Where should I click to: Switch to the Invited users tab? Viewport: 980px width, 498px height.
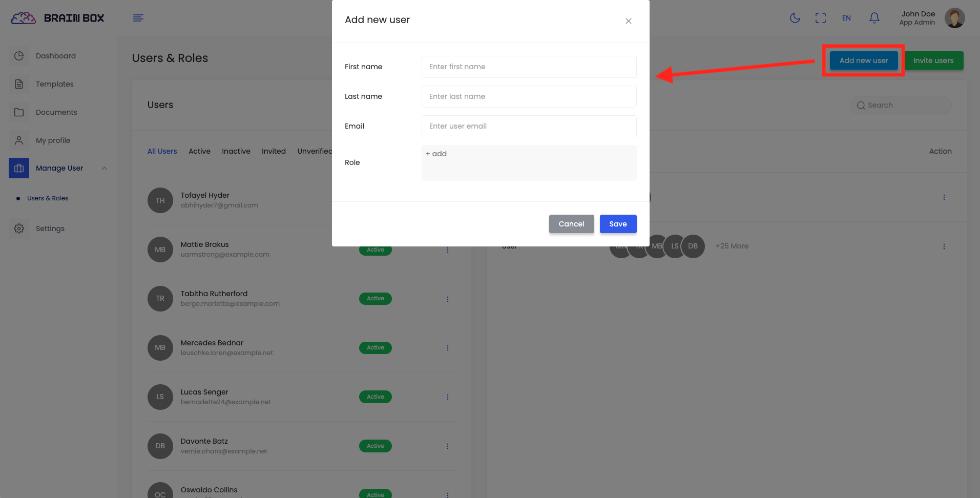[x=274, y=151]
